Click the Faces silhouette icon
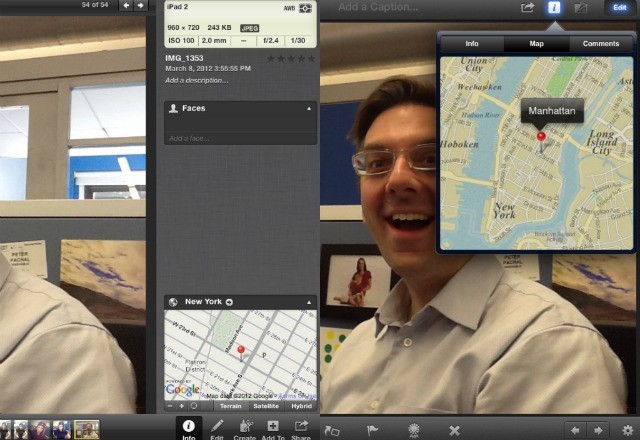Image resolution: width=640 pixels, height=440 pixels. (x=173, y=108)
